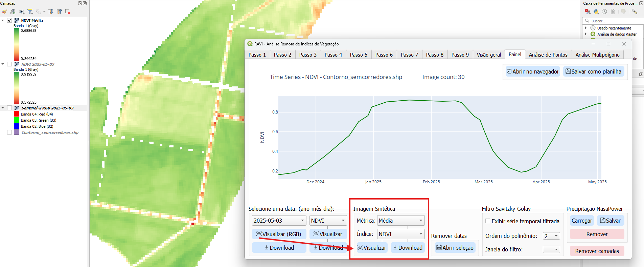Open the date dropdown showing 2025-05-03
Viewport: 644px width, 267px height.
[x=279, y=221]
